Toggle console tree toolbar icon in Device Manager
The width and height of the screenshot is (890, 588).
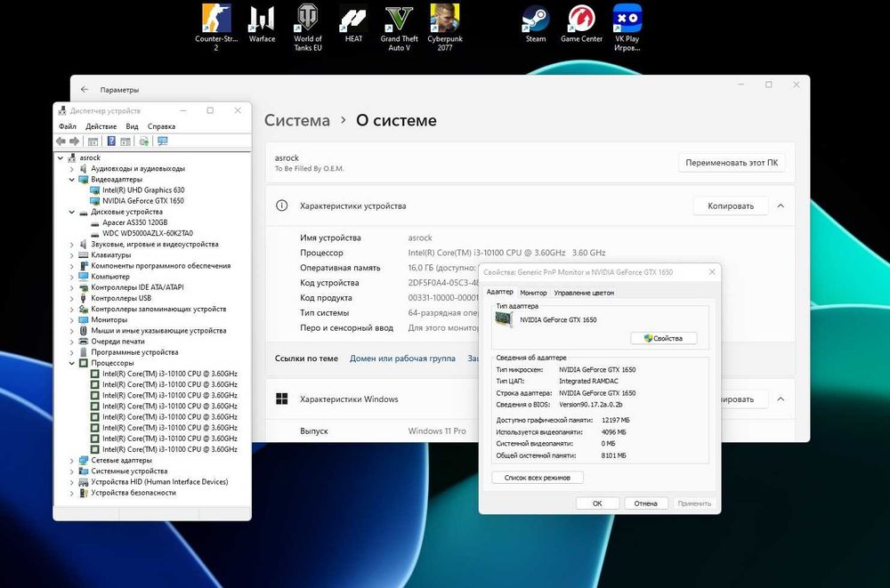click(x=93, y=141)
